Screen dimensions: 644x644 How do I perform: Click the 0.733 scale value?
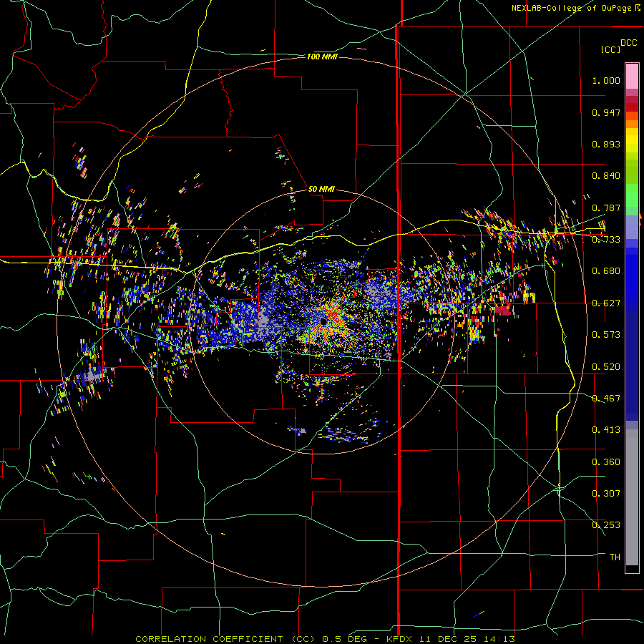(606, 240)
